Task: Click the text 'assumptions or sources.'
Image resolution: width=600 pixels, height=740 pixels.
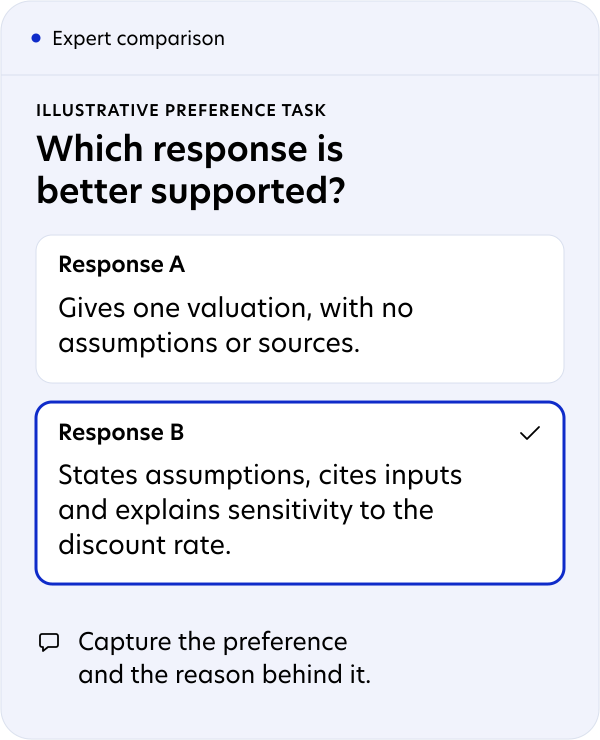Action: coord(209,343)
